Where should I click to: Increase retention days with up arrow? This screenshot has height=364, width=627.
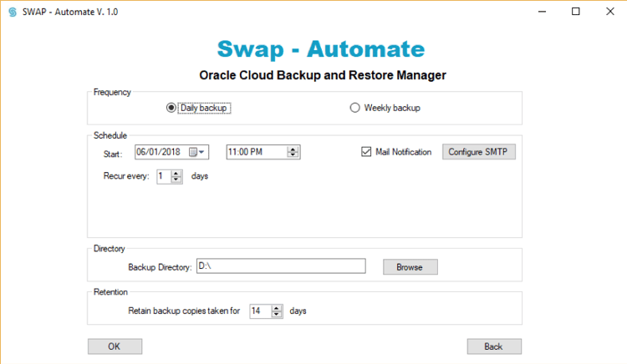277,308
